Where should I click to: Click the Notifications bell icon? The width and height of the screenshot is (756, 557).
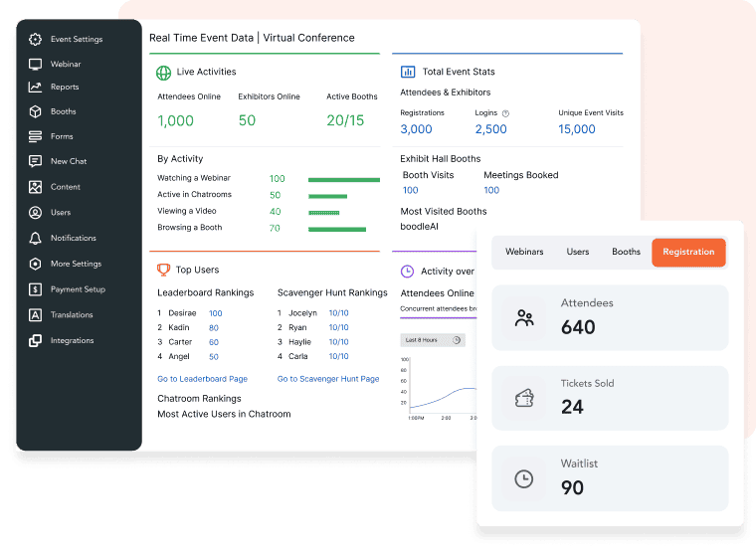click(35, 239)
